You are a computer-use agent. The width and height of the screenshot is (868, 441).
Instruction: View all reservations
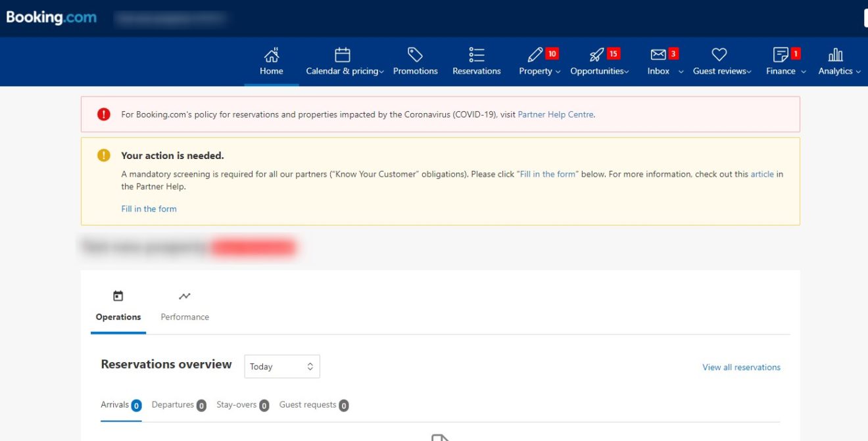coord(741,367)
